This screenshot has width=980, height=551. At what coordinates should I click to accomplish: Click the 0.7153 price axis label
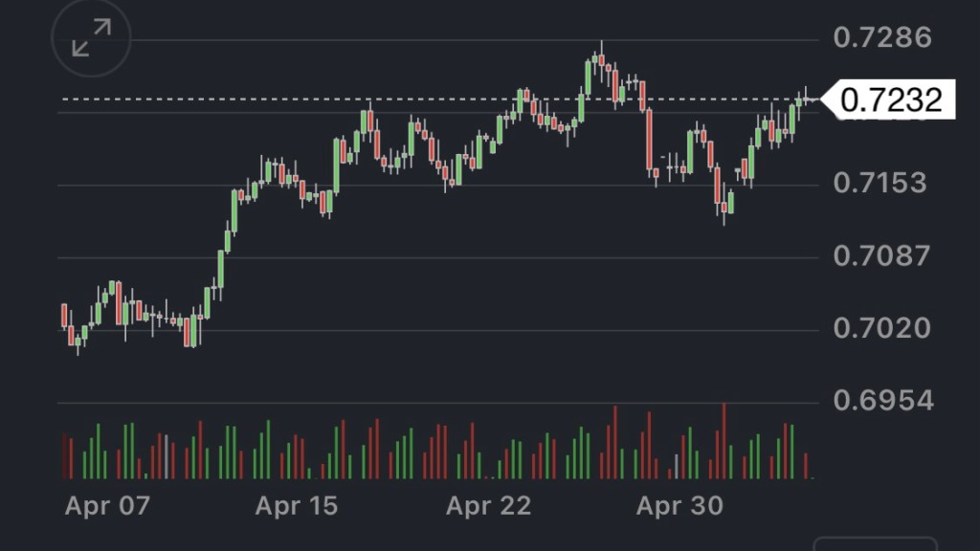coord(880,183)
